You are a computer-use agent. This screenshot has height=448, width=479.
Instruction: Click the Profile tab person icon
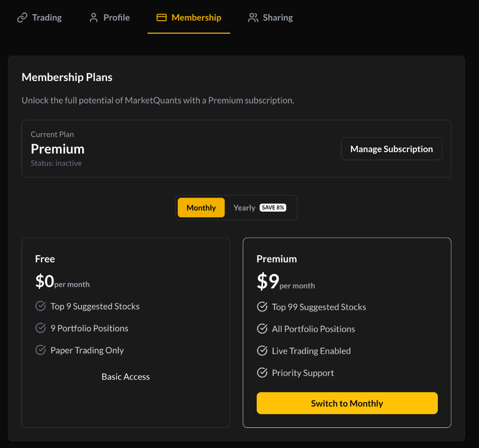94,18
